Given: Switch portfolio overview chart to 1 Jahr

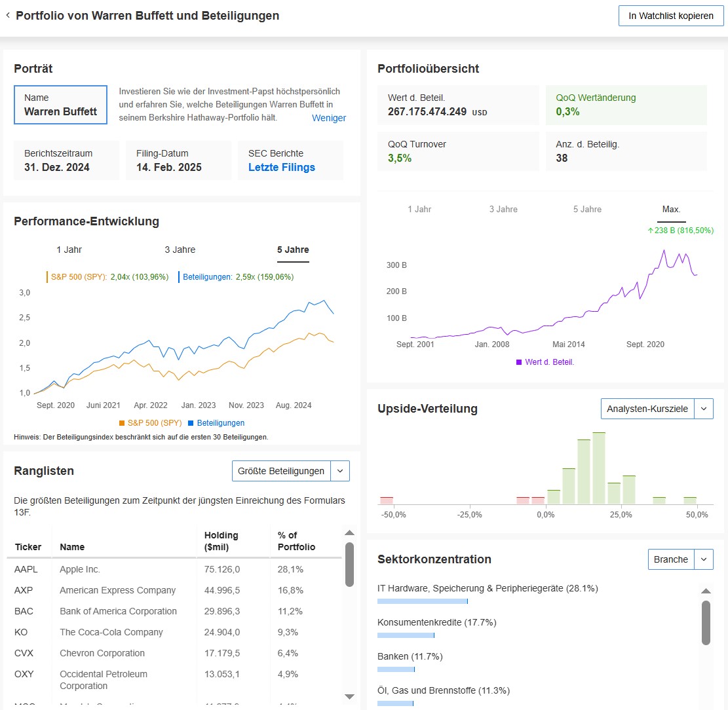Looking at the screenshot, I should (419, 210).
